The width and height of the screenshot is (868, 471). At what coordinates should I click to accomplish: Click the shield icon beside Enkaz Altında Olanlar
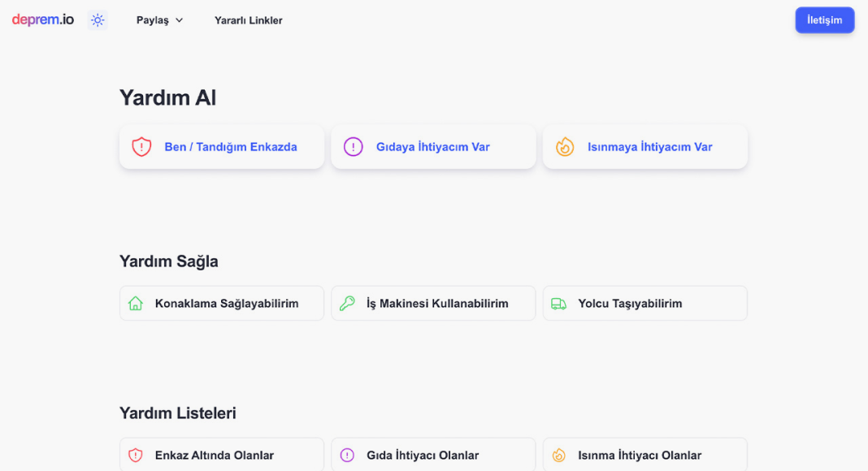(x=136, y=455)
